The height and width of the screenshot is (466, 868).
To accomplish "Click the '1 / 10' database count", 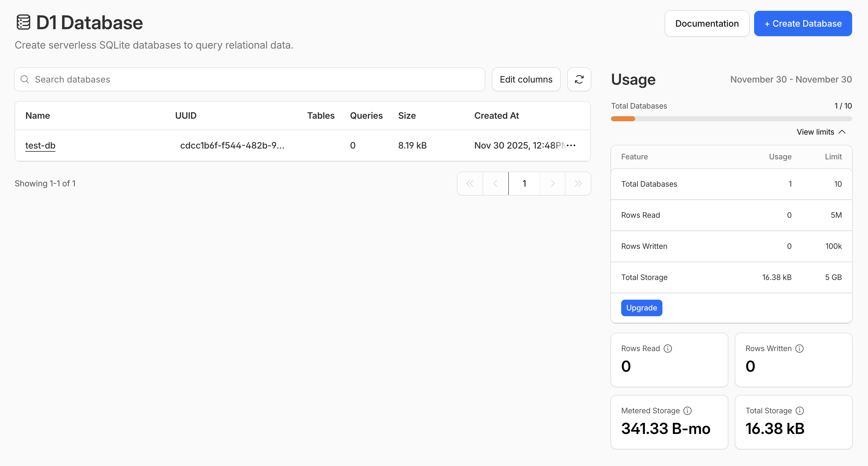I will 843,106.
